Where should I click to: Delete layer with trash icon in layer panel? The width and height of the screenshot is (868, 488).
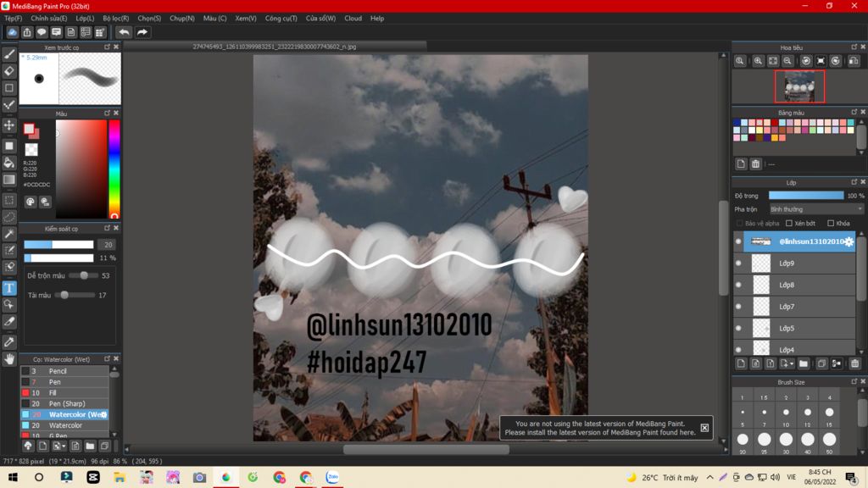tap(854, 363)
